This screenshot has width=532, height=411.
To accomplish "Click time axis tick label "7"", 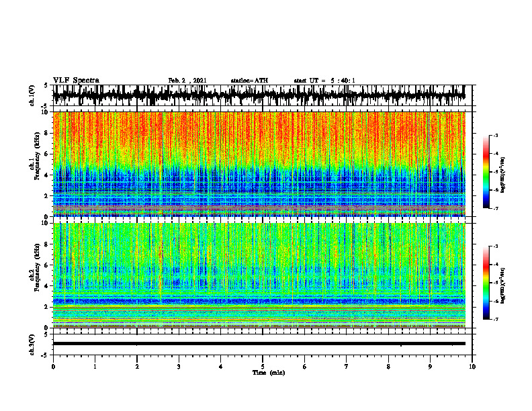I will pyautogui.click(x=347, y=367).
